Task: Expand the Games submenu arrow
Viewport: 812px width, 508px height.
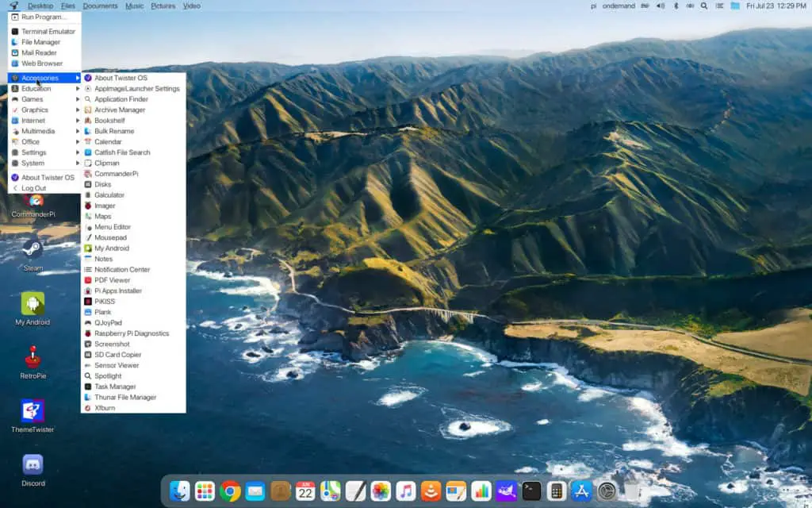Action: (x=78, y=99)
